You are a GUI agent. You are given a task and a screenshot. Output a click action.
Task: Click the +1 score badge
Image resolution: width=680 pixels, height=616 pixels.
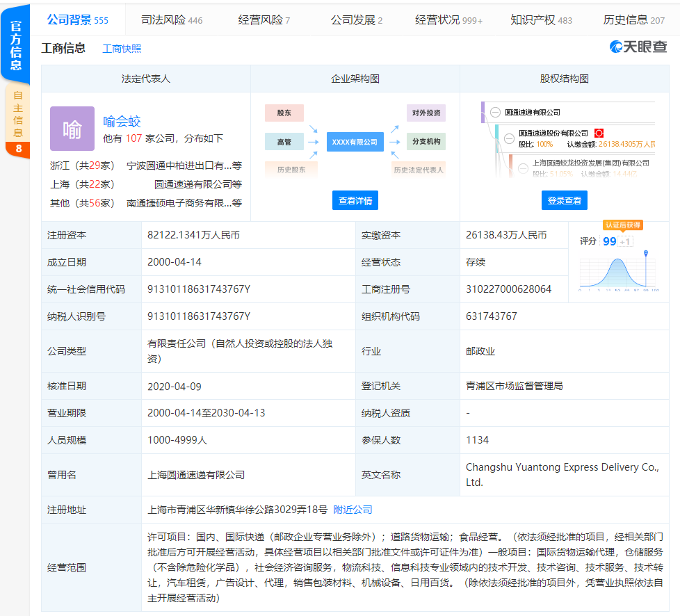pyautogui.click(x=626, y=241)
